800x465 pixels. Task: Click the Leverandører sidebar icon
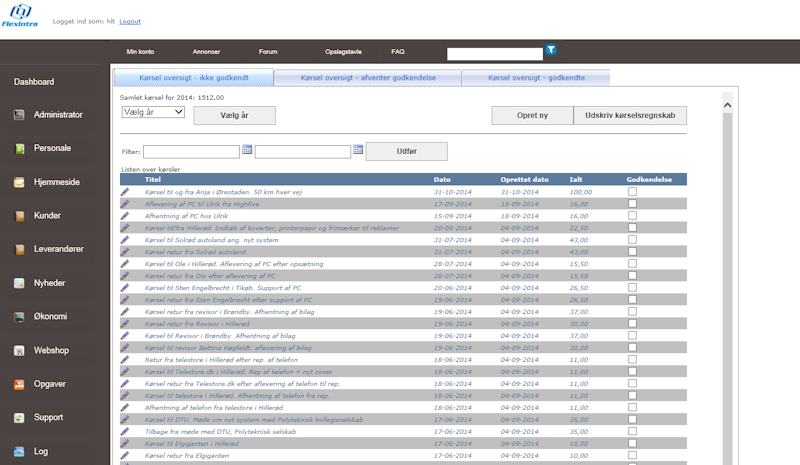19,250
